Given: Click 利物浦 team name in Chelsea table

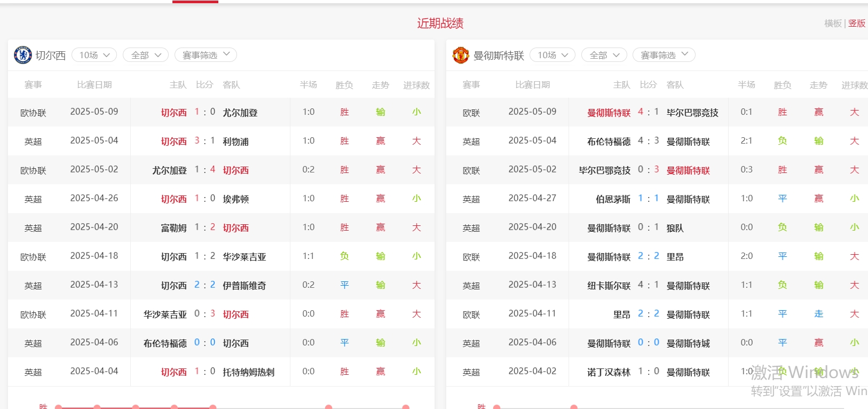Looking at the screenshot, I should [235, 141].
